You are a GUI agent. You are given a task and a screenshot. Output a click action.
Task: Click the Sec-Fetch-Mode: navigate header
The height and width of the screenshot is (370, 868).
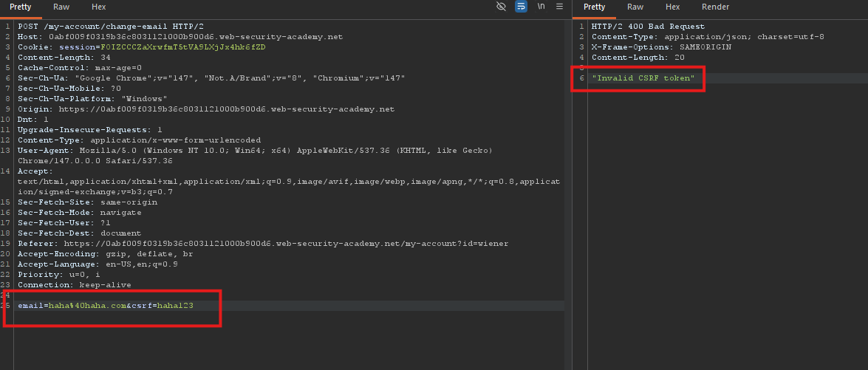(80, 213)
